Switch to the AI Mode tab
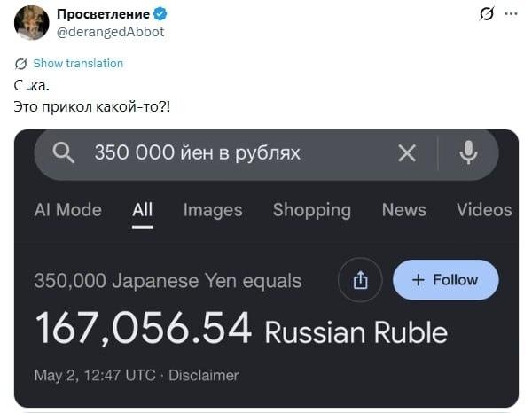Viewport: 532px width, 413px height. pyautogui.click(x=68, y=210)
